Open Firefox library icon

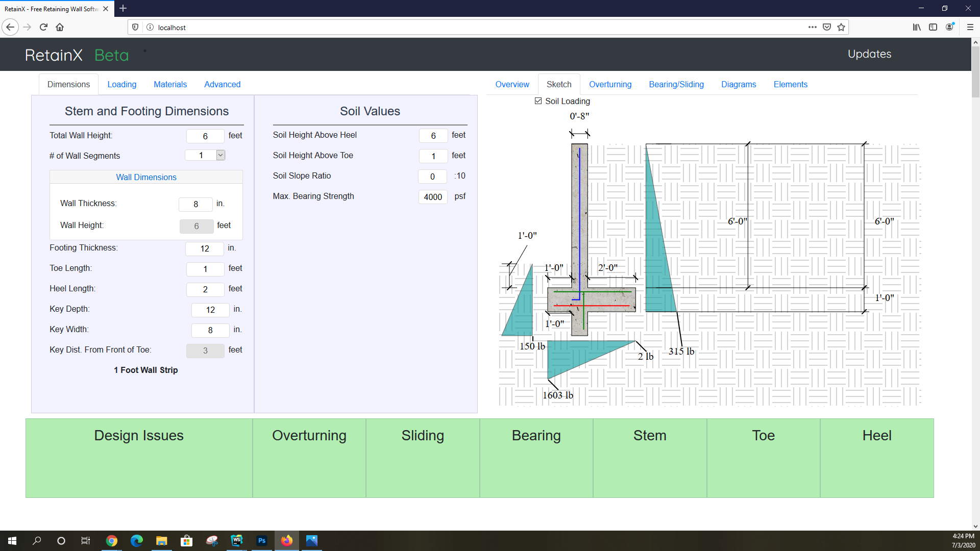(917, 27)
